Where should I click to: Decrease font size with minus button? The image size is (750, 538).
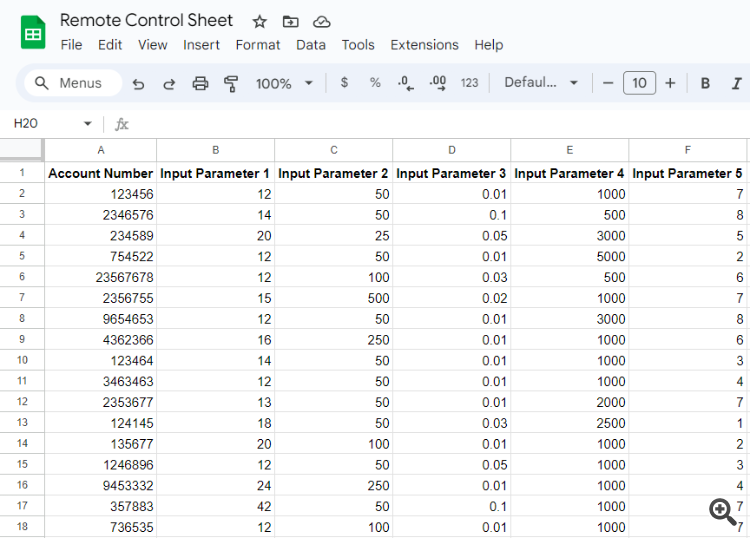[608, 83]
